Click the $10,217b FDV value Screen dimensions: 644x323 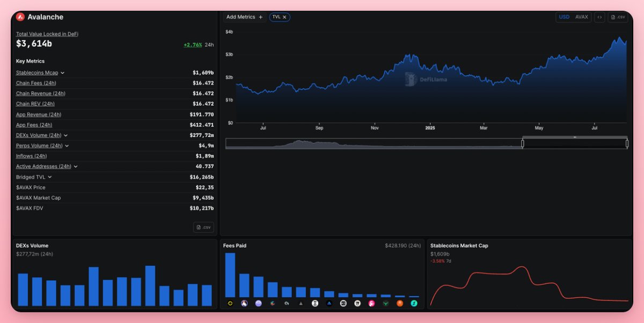pos(202,208)
